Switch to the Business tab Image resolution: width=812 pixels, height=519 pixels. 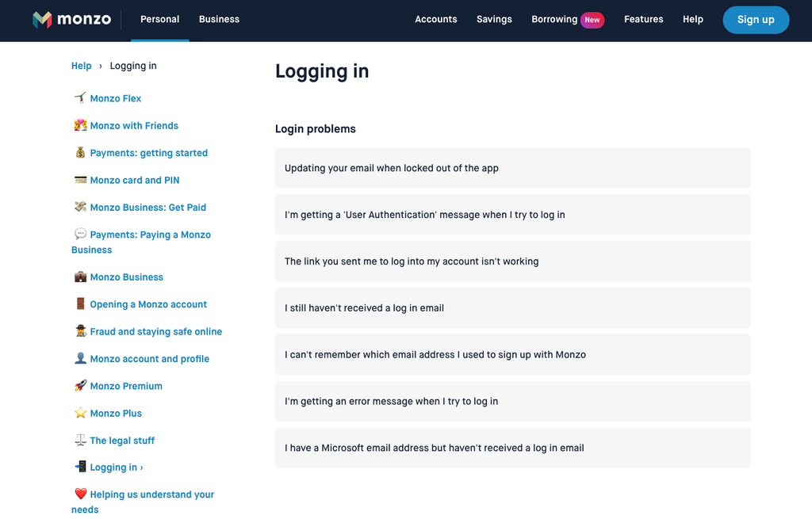click(x=219, y=20)
